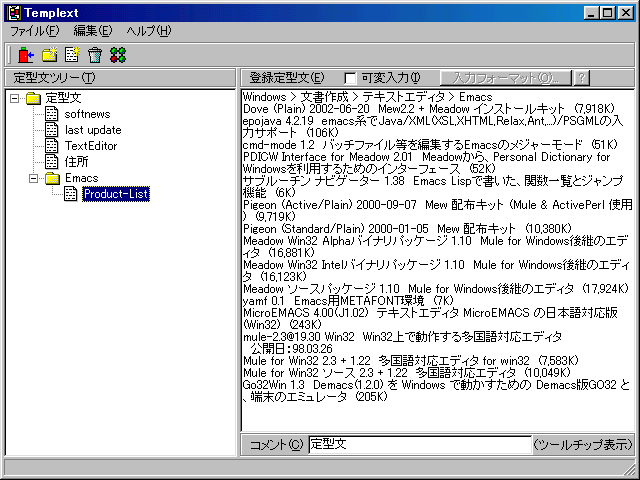Viewport: 640px width, 480px height.
Task: Click the new template document icon
Action: tap(72, 55)
